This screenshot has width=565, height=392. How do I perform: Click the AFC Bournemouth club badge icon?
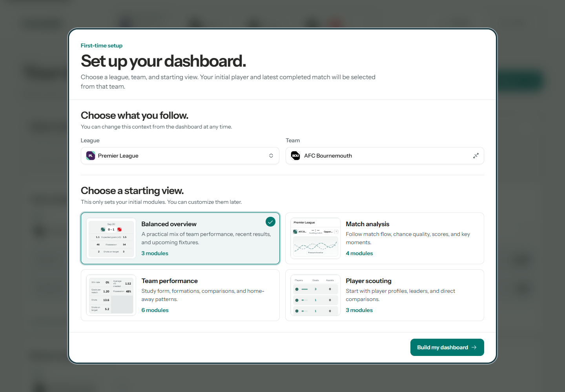point(295,156)
